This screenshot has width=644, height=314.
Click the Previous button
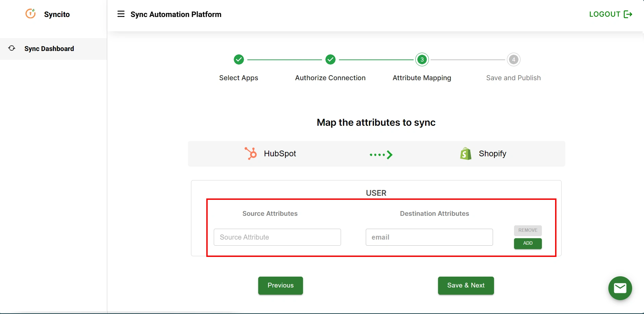[280, 285]
